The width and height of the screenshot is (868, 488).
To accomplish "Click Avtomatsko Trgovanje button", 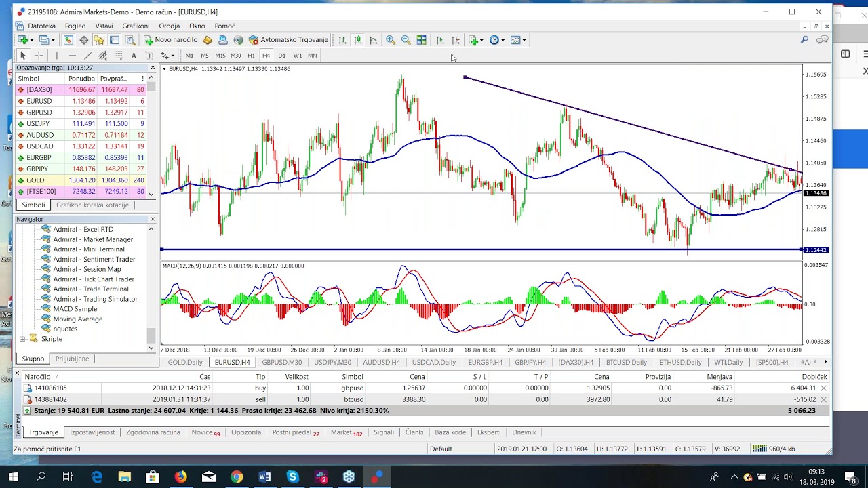I will click(x=288, y=40).
